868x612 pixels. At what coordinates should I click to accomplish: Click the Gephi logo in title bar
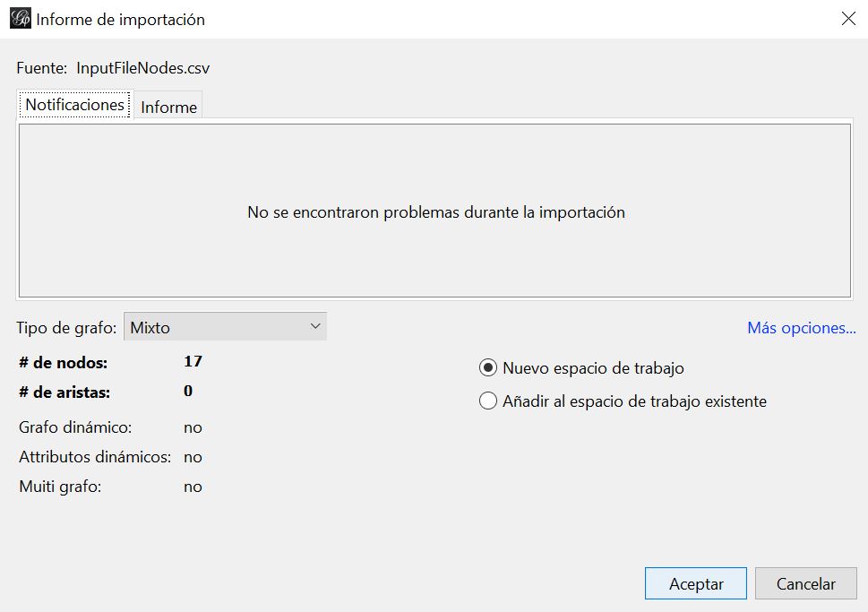click(x=20, y=19)
